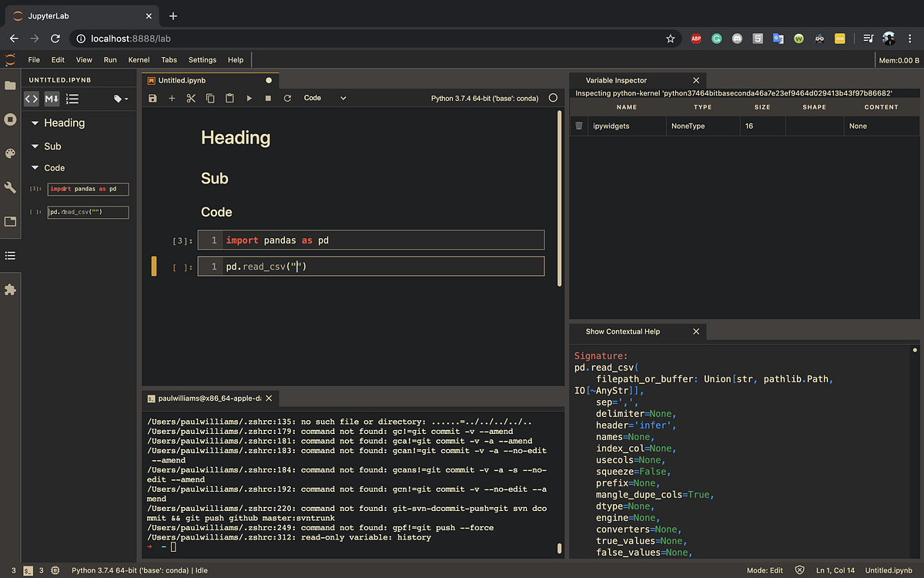The image size is (924, 578).
Task: Copy the selected cell using the copy icon
Action: point(209,99)
